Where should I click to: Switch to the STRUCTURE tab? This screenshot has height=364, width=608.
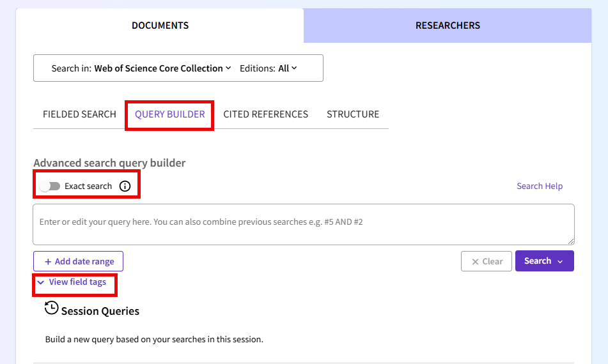coord(353,114)
